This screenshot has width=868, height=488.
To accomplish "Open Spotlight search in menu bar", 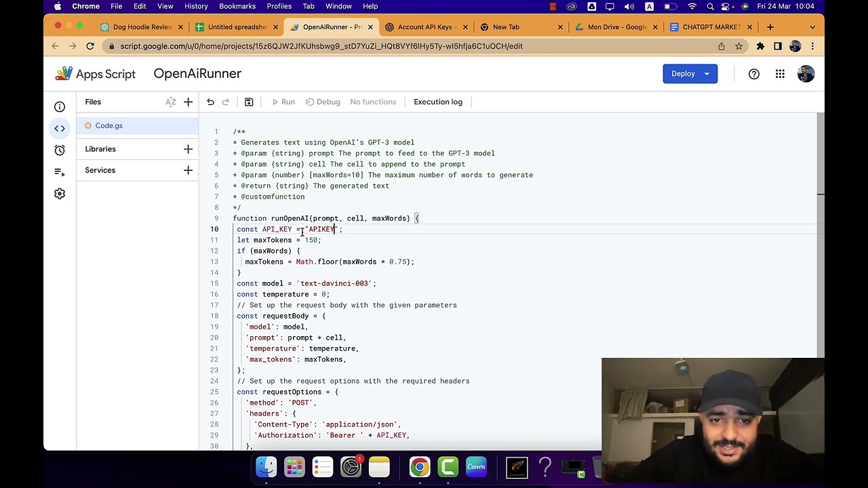I will coord(710,6).
